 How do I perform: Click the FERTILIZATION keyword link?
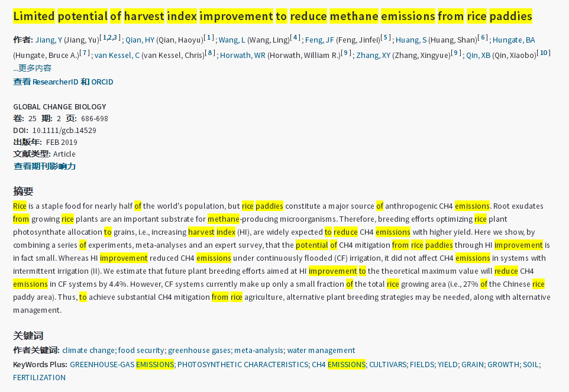coord(39,377)
